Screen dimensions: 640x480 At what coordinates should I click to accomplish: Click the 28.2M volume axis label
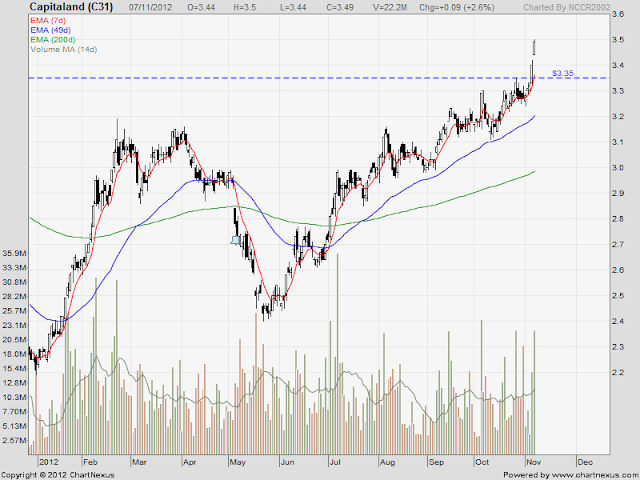pyautogui.click(x=14, y=296)
